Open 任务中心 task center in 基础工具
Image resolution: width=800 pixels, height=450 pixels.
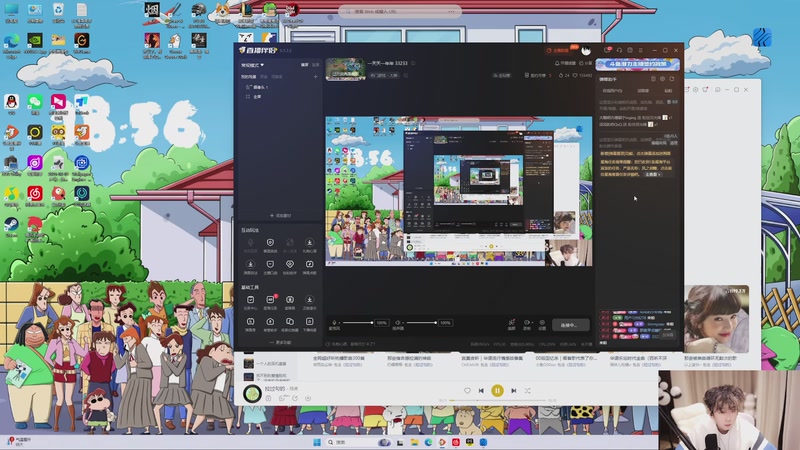click(251, 302)
